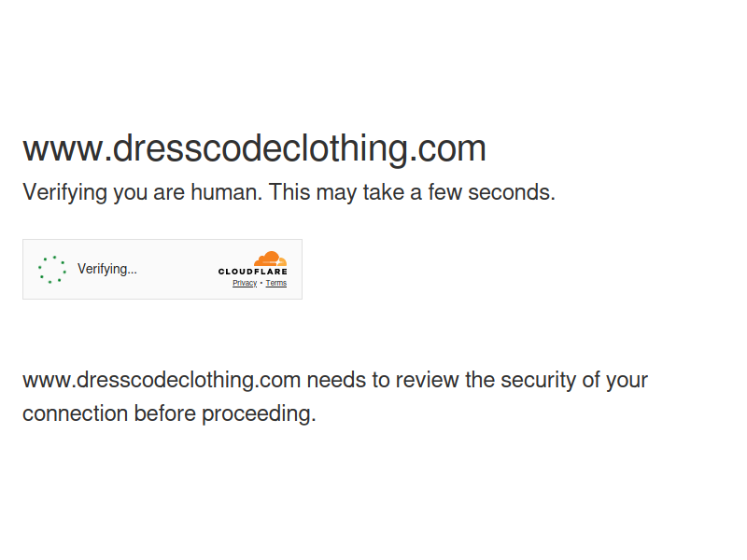
Task: Click the word "seconds" in the subtitle
Action: click(x=511, y=192)
